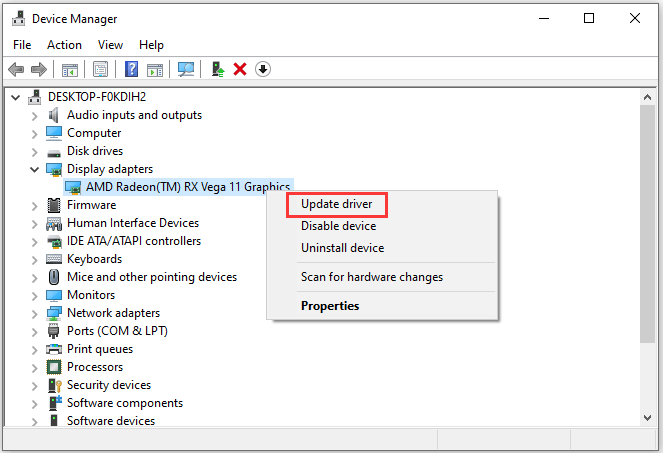This screenshot has height=453, width=663.
Task: Expand Audio inputs and outputs chevron
Action: pyautogui.click(x=35, y=115)
